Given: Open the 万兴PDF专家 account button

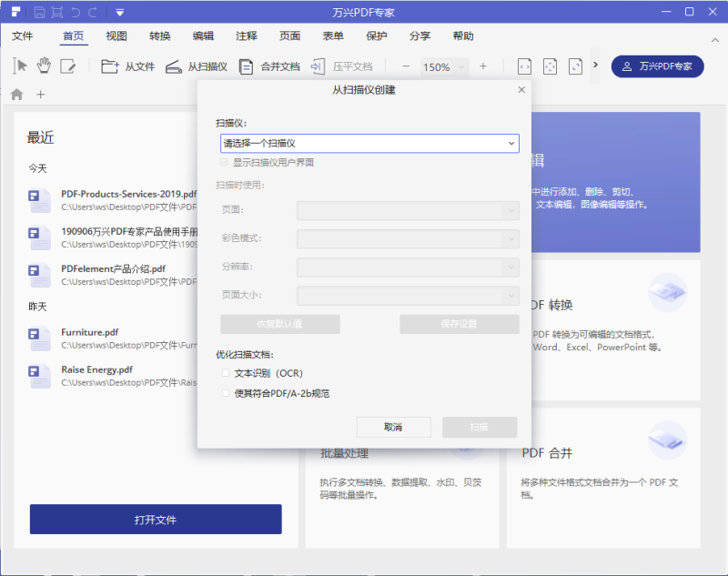Looking at the screenshot, I should click(x=657, y=66).
